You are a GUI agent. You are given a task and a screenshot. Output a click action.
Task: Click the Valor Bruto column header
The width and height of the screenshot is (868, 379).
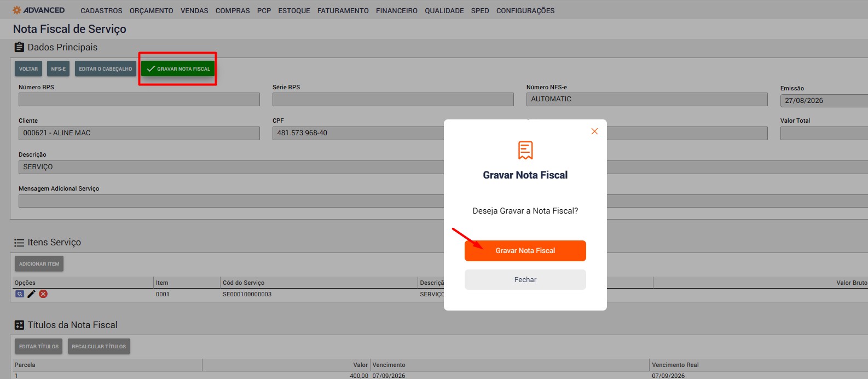852,283
